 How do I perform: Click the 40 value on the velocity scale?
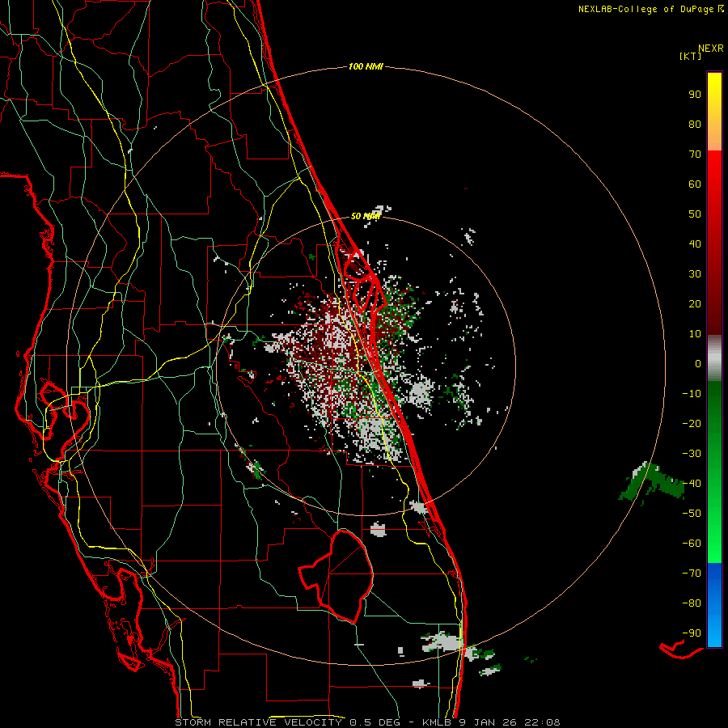pyautogui.click(x=695, y=243)
